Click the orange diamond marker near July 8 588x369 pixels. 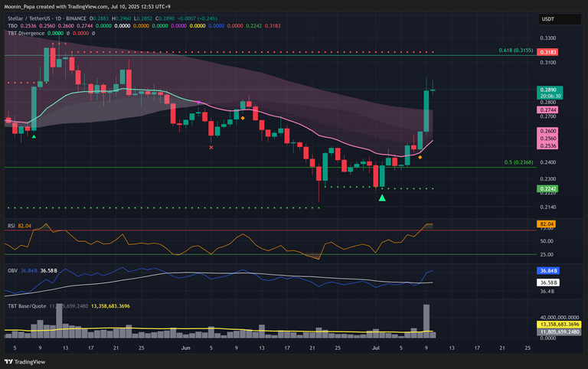click(x=420, y=157)
